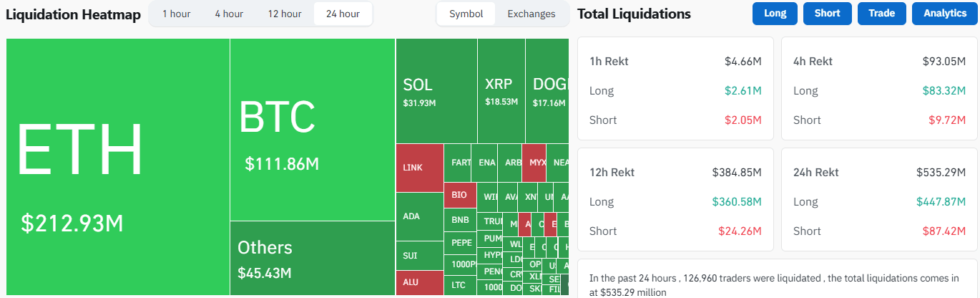Open the Trade button
Screen dimensions: 980x298
(x=881, y=14)
